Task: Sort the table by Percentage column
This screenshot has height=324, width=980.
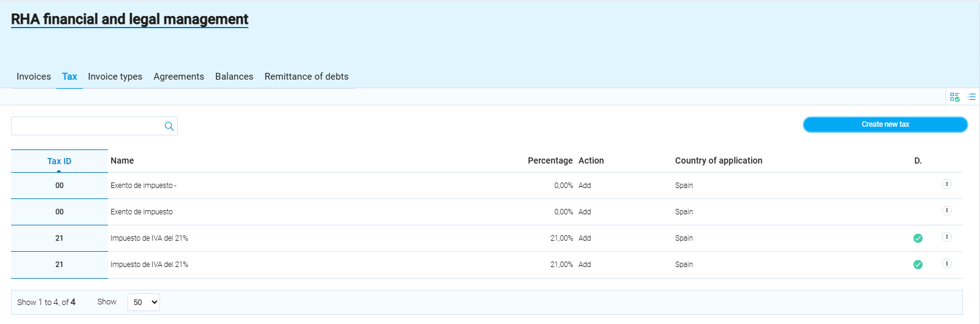Action: (549, 160)
